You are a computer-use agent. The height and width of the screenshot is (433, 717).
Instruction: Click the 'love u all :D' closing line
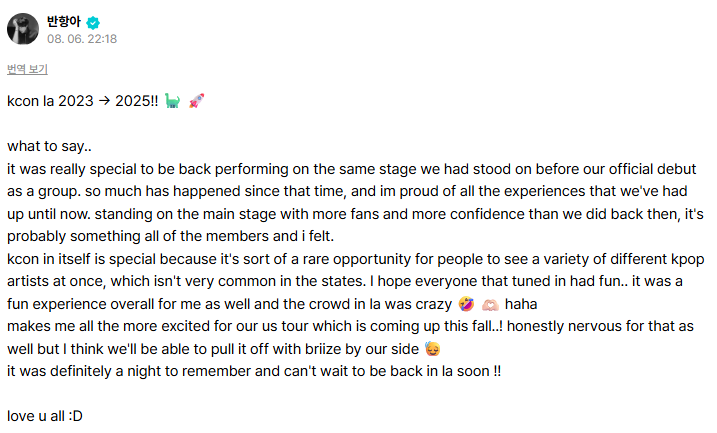45,415
